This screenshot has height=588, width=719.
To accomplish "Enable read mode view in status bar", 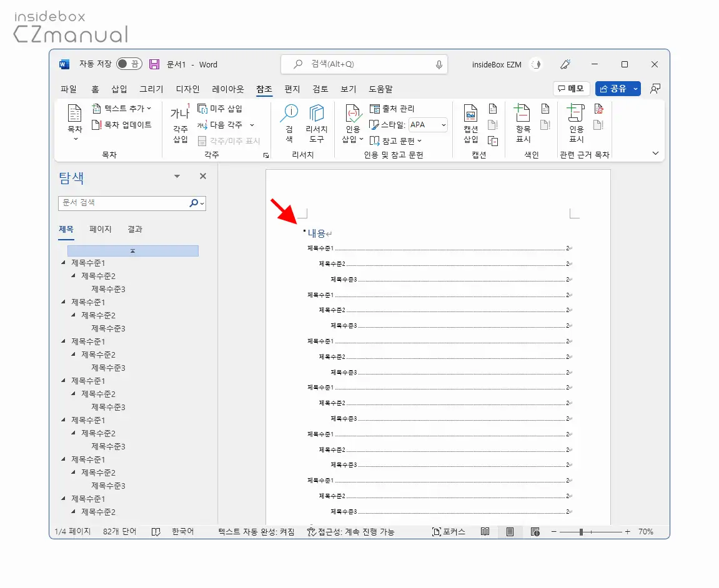I will (485, 532).
